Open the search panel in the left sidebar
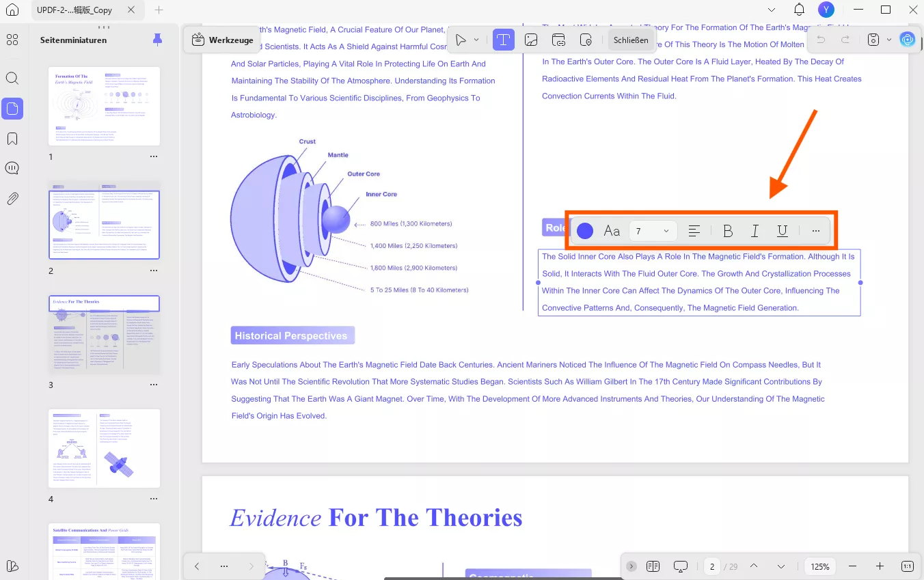 (12, 78)
